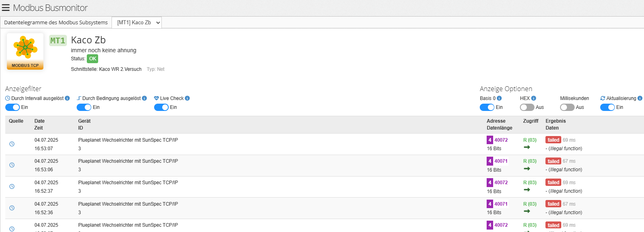Image resolution: width=644 pixels, height=232 pixels.
Task: Click the failed badge in 16:52:36 row
Action: pos(553,204)
